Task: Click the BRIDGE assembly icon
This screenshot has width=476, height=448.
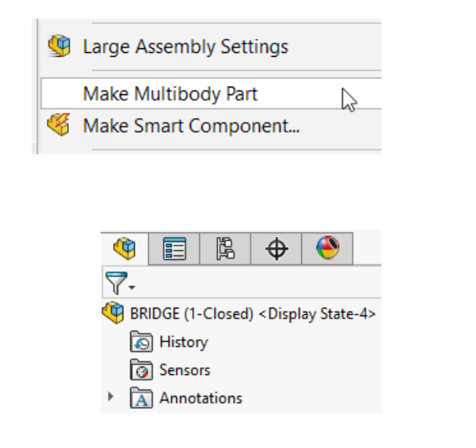Action: click(113, 313)
